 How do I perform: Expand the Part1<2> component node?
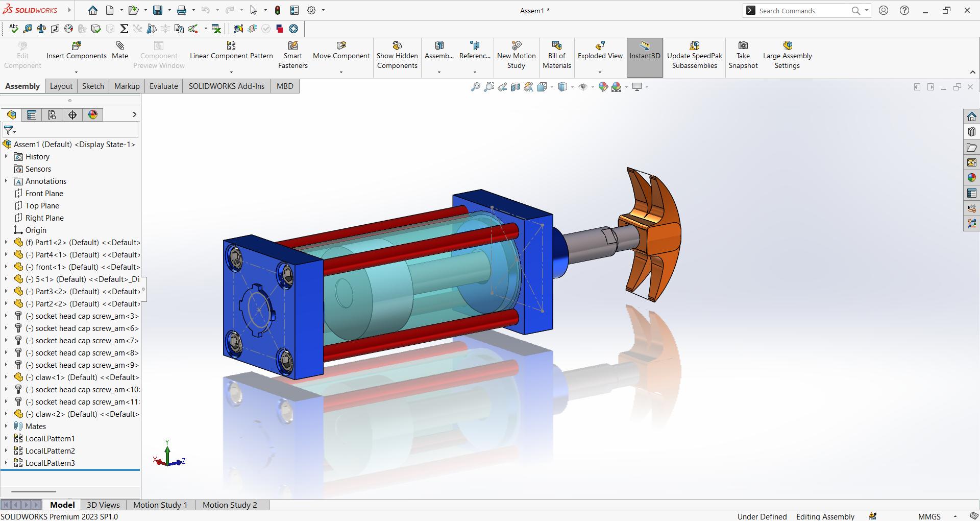point(6,243)
